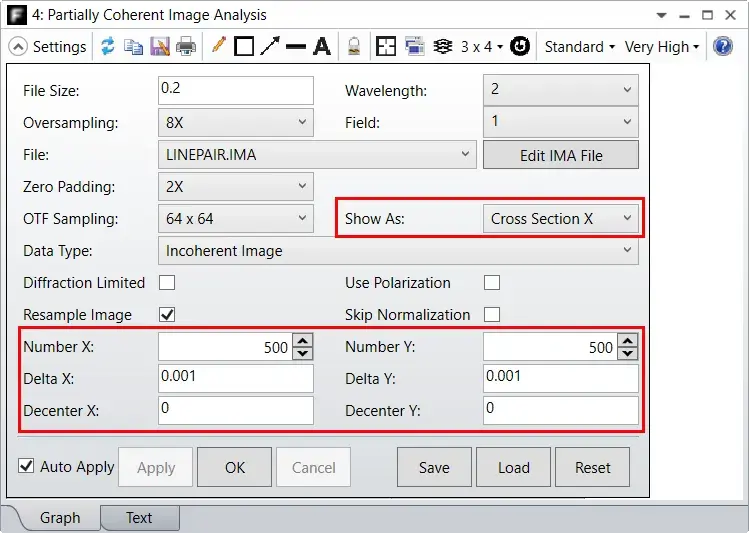749x533 pixels.
Task: Open the help question mark icon
Action: pos(723,47)
